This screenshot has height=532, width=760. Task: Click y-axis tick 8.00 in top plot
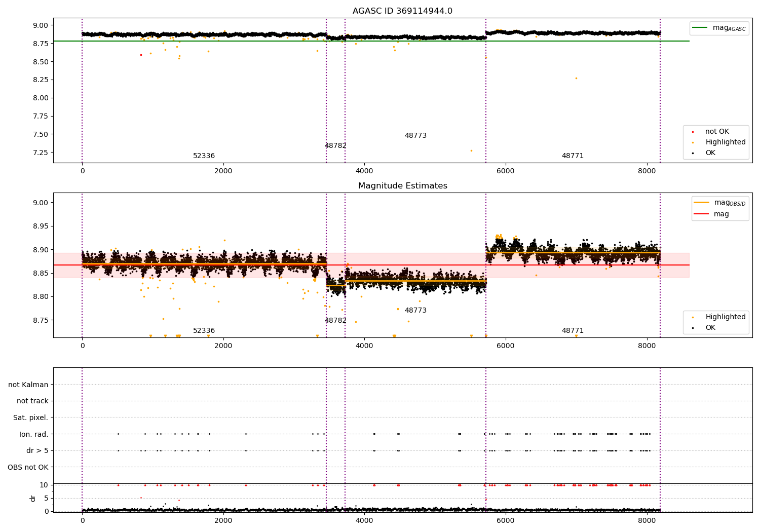[41, 98]
